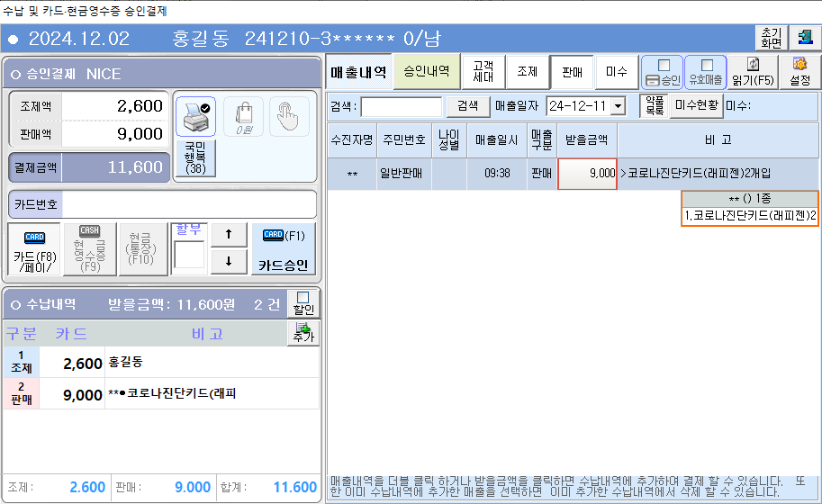The image size is (822, 504).
Task: Select the 현금영수증(F9) cash receipt button
Action: 90,249
